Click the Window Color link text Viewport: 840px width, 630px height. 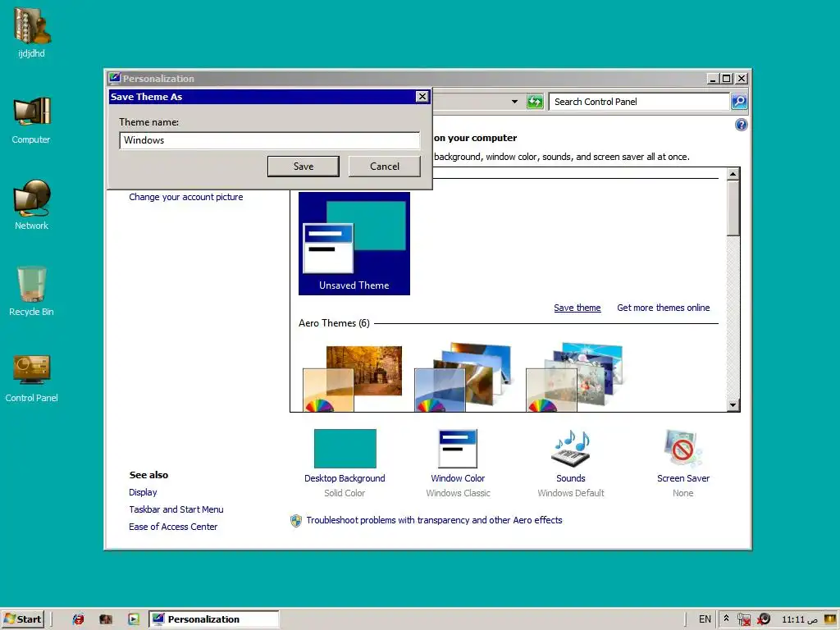point(458,478)
